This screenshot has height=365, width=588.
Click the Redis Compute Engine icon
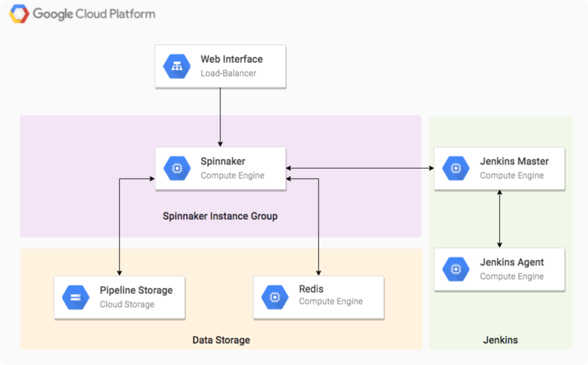click(x=275, y=297)
